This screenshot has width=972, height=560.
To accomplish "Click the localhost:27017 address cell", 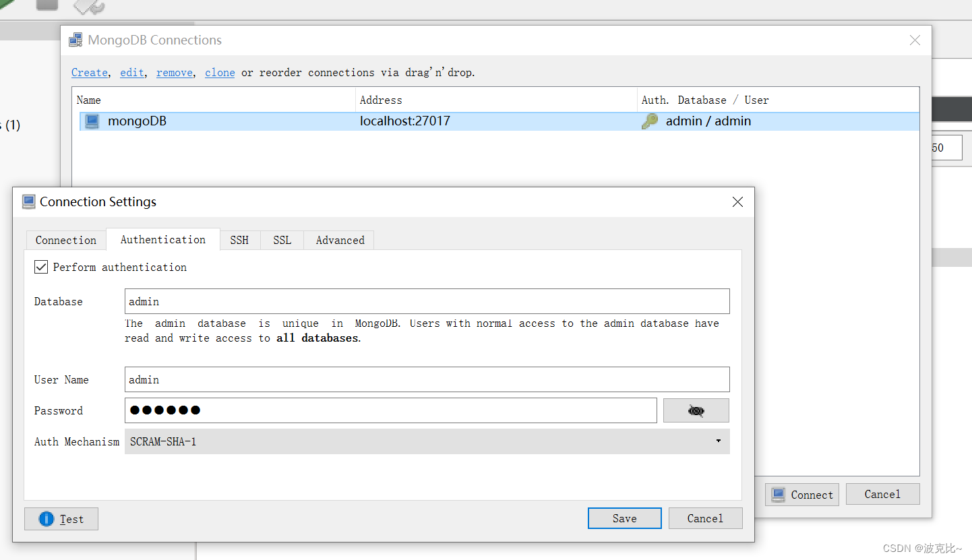I will (405, 121).
